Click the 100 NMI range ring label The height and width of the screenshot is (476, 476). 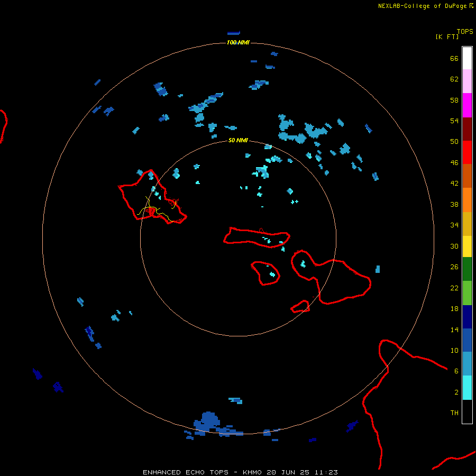click(238, 42)
